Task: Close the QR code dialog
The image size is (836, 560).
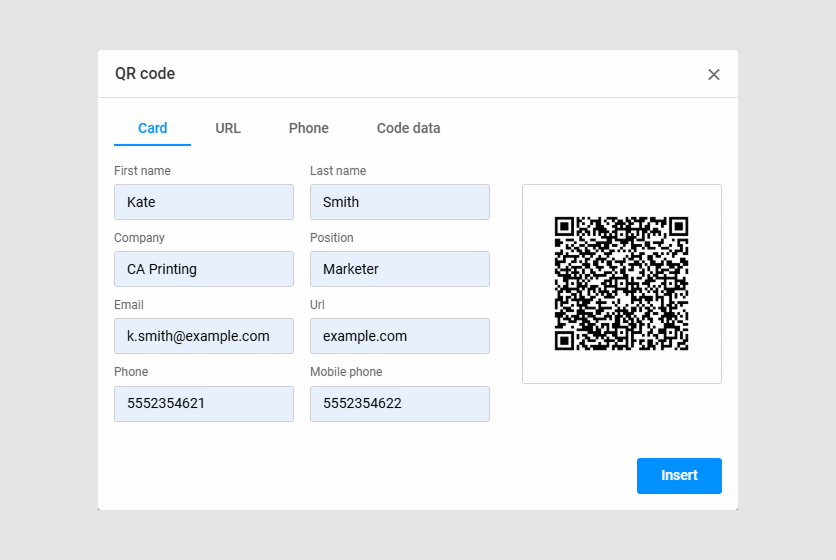Action: 713,75
